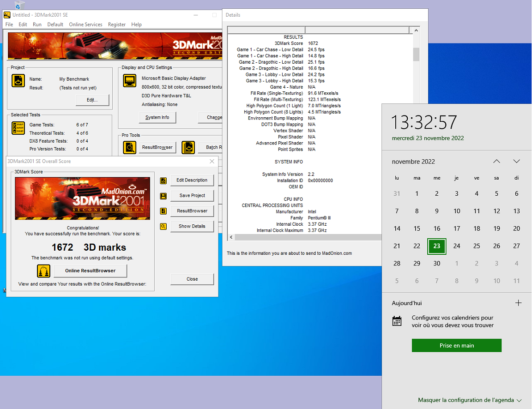Add an event with the plus icon
This screenshot has width=532, height=409.
pos(518,303)
